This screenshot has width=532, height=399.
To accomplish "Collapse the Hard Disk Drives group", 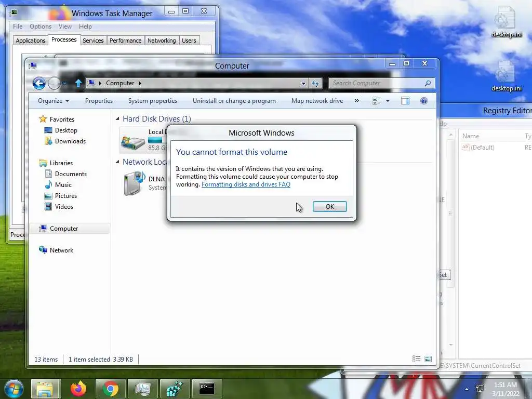I will (x=117, y=119).
